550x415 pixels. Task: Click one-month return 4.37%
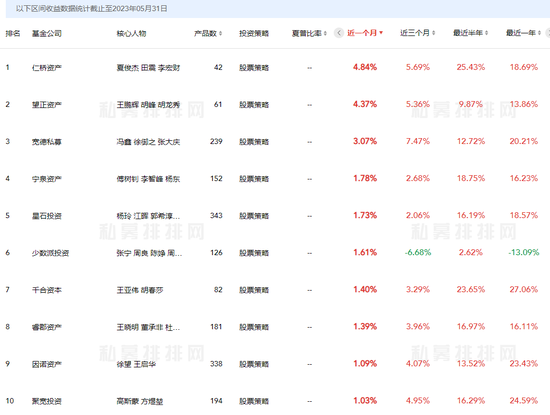pyautogui.click(x=365, y=104)
